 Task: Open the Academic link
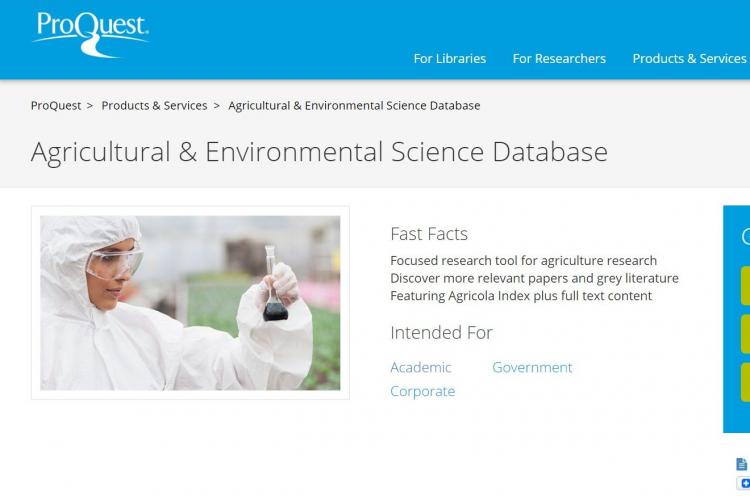coord(421,367)
